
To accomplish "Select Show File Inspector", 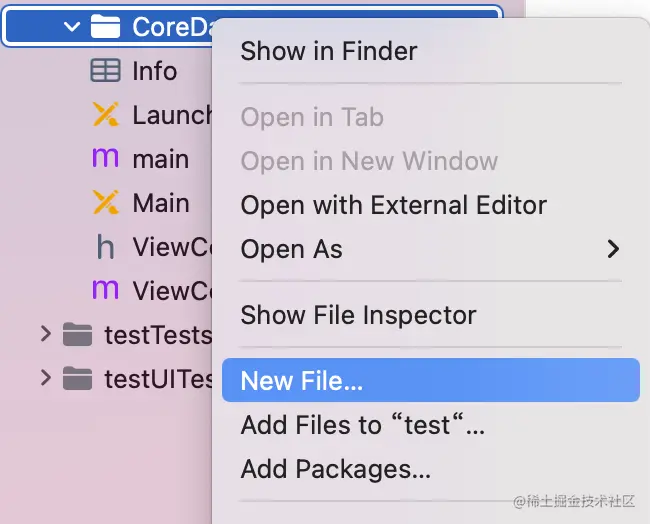I will [x=358, y=315].
